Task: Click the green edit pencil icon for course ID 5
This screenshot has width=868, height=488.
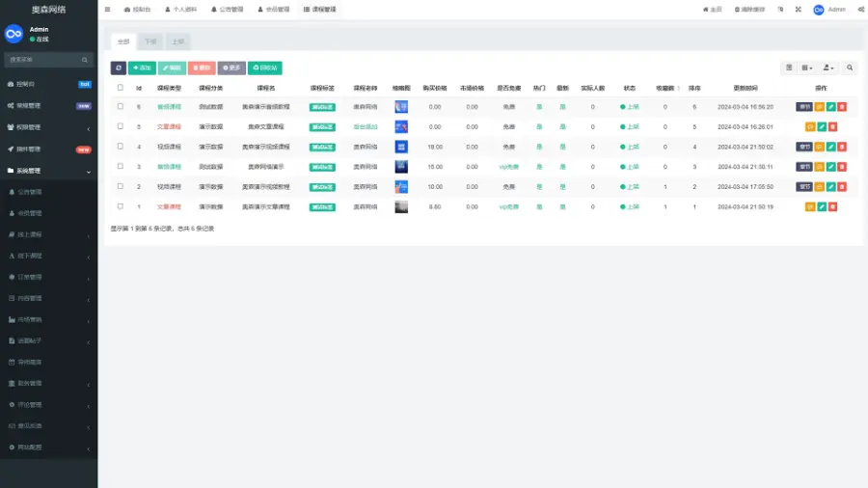Action: [821, 126]
